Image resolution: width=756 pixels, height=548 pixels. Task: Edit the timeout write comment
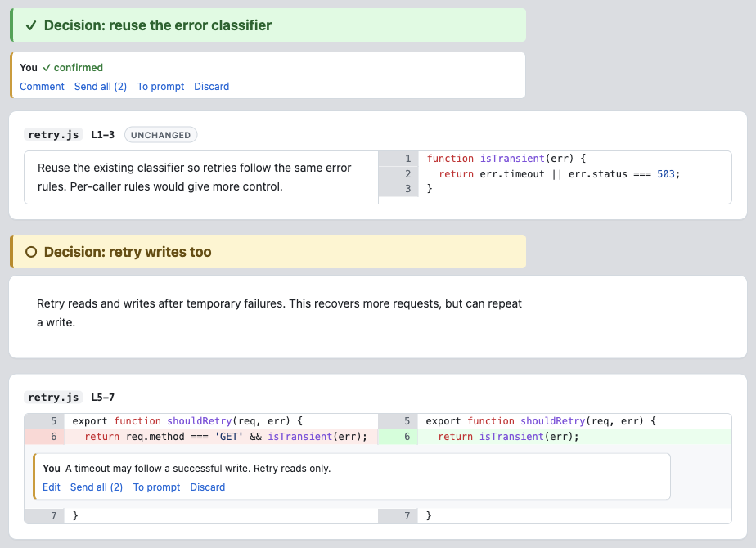tap(51, 487)
